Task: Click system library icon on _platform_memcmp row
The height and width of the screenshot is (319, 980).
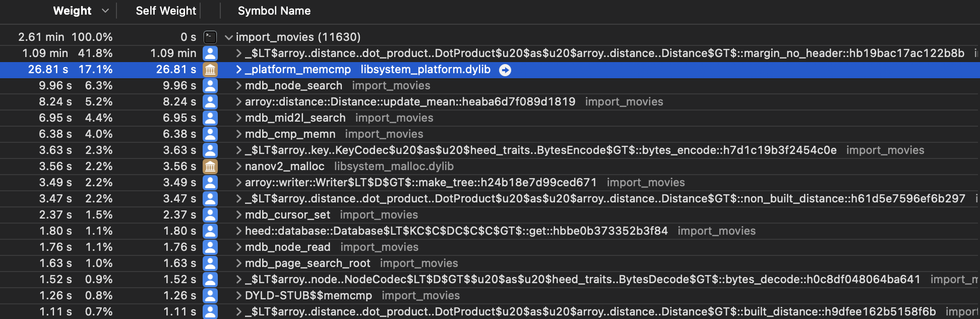Action: 210,70
